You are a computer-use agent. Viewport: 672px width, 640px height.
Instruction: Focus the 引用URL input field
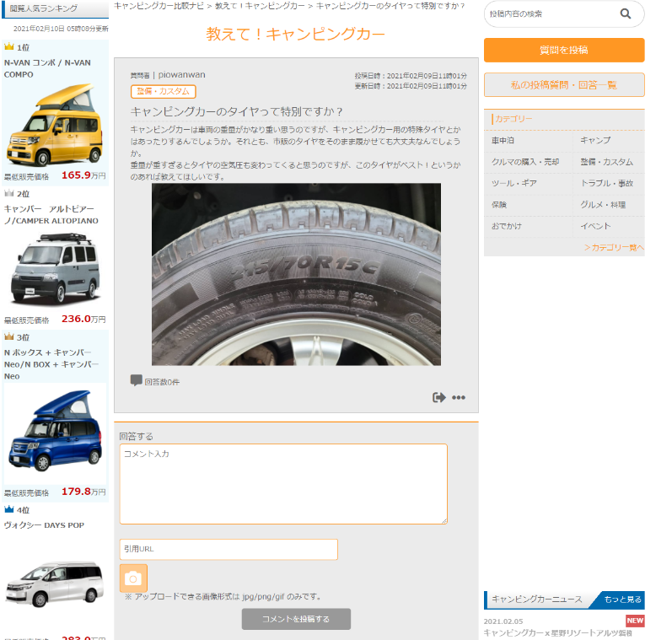point(228,550)
